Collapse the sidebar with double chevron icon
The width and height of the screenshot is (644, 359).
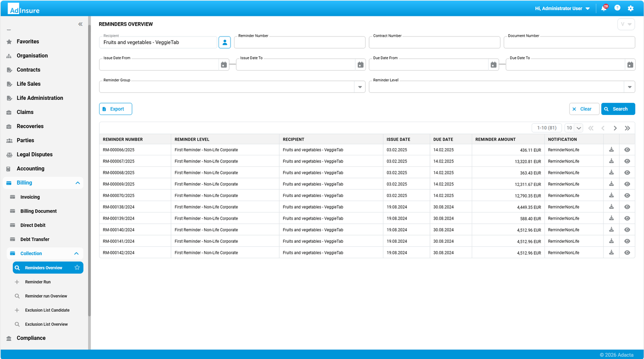click(80, 24)
